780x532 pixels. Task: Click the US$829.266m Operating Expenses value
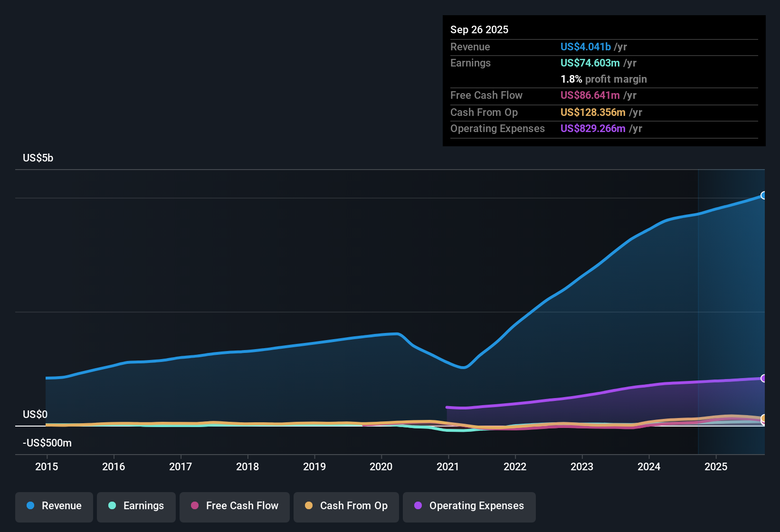click(x=593, y=128)
